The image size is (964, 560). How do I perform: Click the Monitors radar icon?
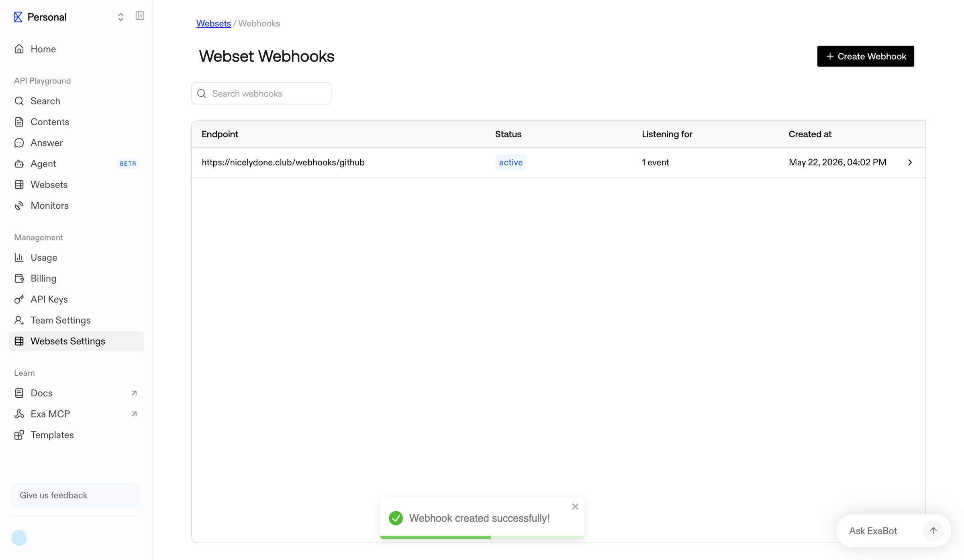19,206
